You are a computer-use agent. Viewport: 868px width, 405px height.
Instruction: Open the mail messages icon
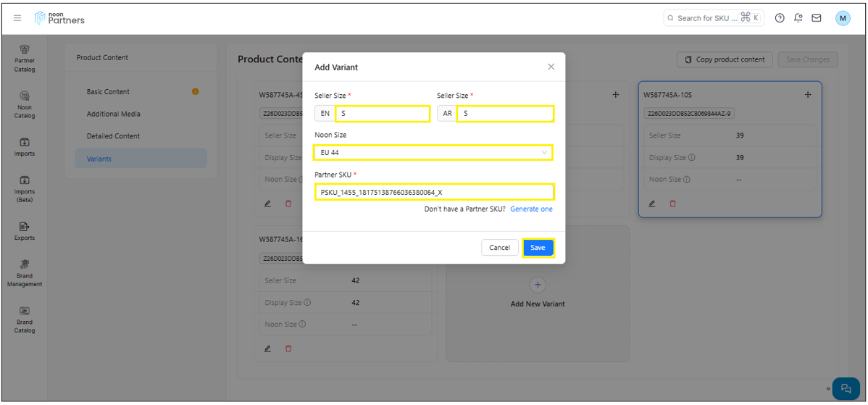pyautogui.click(x=817, y=18)
